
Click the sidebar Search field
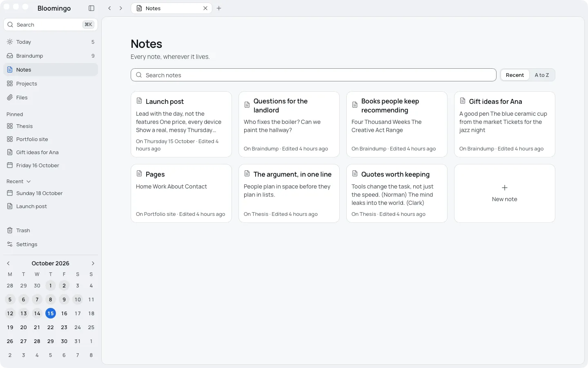(51, 25)
